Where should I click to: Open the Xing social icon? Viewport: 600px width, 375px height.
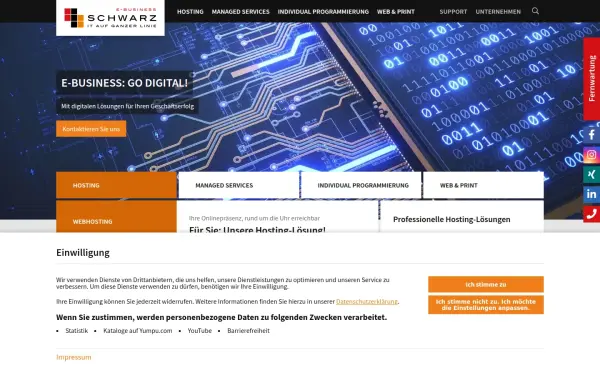point(592,174)
